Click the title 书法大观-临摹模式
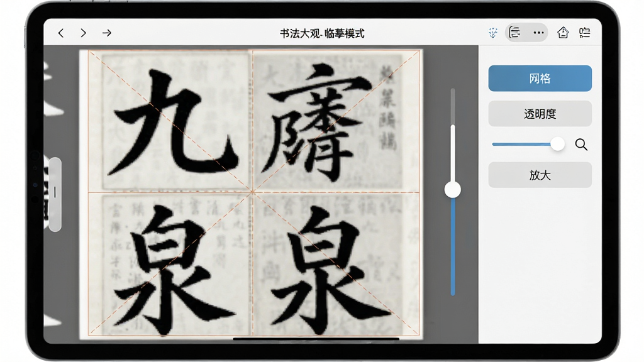The width and height of the screenshot is (644, 362). (322, 33)
